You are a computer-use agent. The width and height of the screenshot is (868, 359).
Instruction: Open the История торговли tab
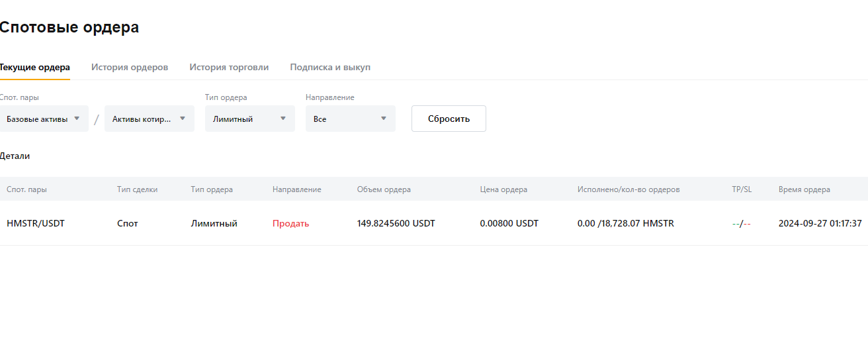pyautogui.click(x=229, y=68)
